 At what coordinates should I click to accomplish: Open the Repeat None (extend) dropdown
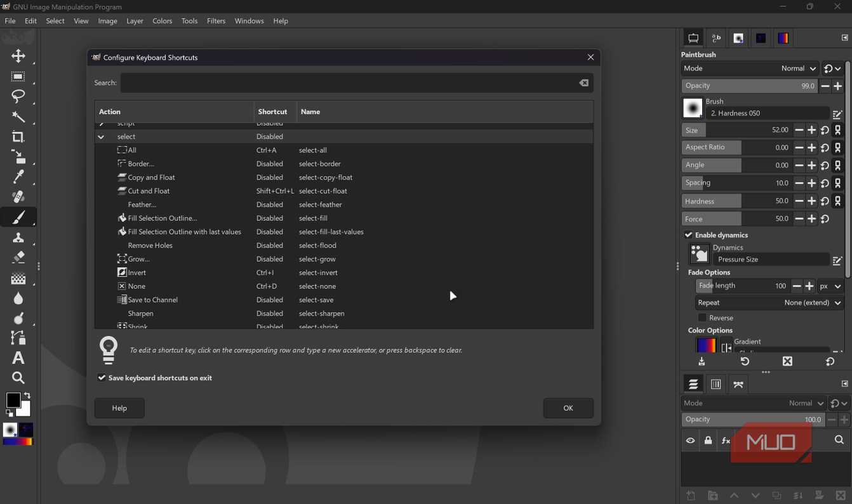[769, 303]
